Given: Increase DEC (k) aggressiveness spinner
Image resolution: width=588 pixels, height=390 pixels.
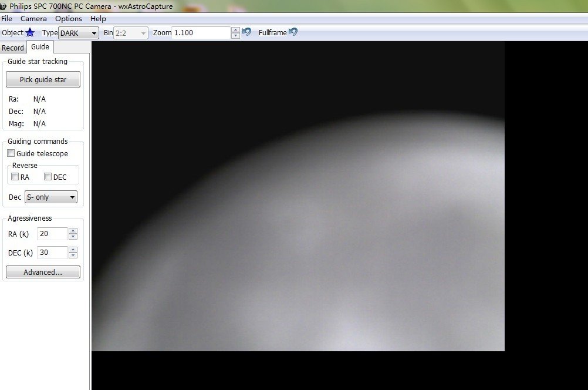Looking at the screenshot, I should (x=73, y=249).
